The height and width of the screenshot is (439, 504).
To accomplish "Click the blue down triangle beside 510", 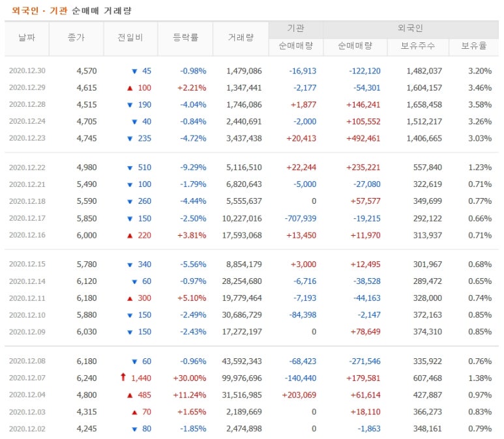I will 130,168.
